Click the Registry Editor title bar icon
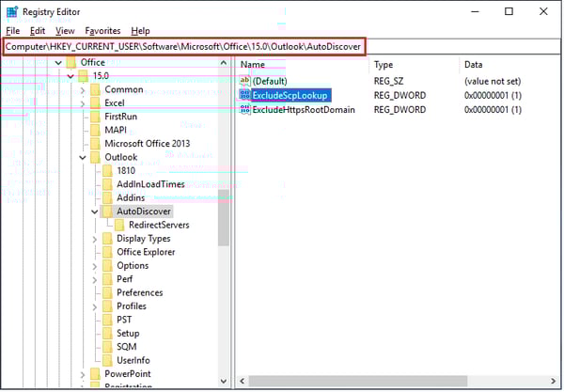The image size is (564, 392). click(x=12, y=12)
